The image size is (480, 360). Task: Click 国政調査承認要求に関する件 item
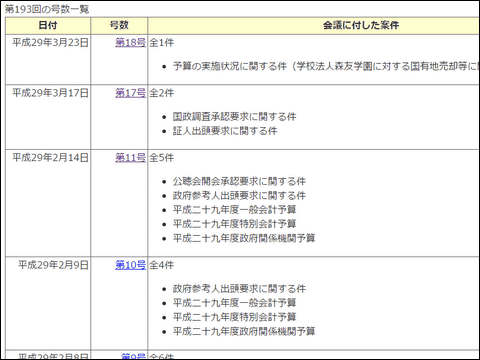coord(234,117)
